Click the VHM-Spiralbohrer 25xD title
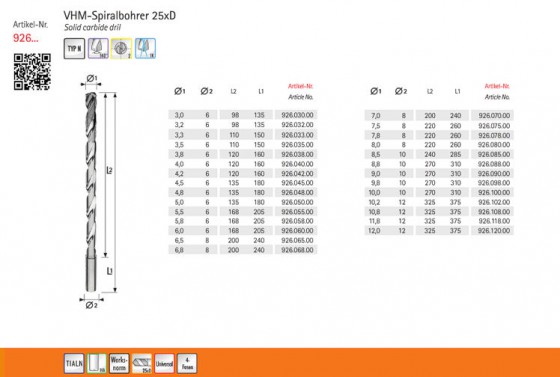Image resolution: width=560 pixels, height=377 pixels. 120,15
